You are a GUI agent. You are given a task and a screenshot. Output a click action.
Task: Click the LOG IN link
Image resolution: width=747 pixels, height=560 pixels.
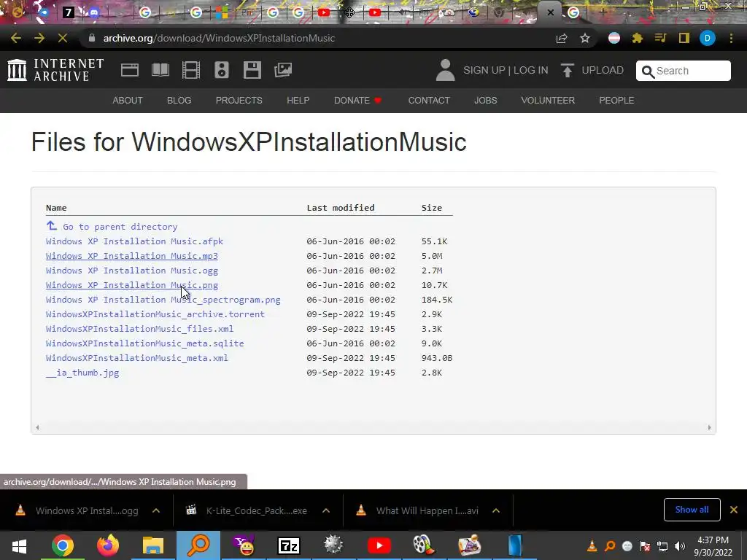click(x=531, y=70)
